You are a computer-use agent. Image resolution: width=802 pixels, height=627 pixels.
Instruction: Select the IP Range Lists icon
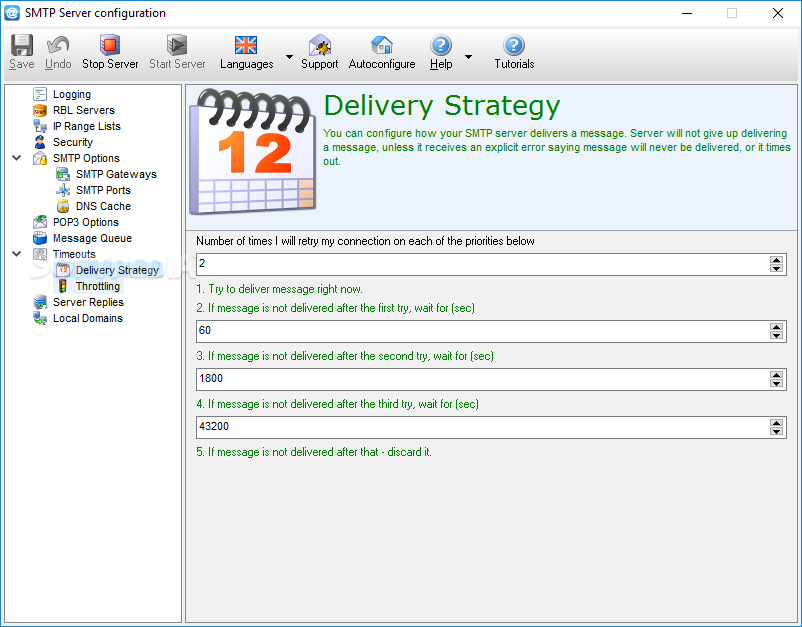coord(40,126)
